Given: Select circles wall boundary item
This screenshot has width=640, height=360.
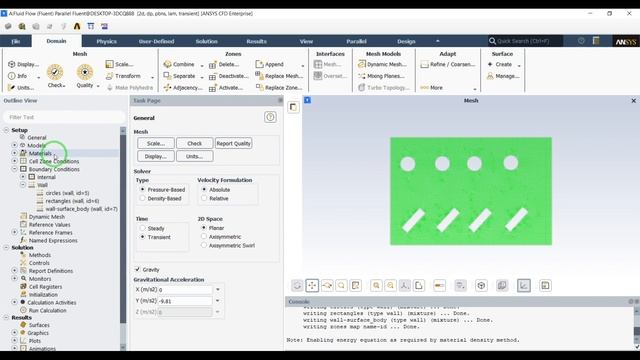Looking at the screenshot, I should pyautogui.click(x=67, y=193).
